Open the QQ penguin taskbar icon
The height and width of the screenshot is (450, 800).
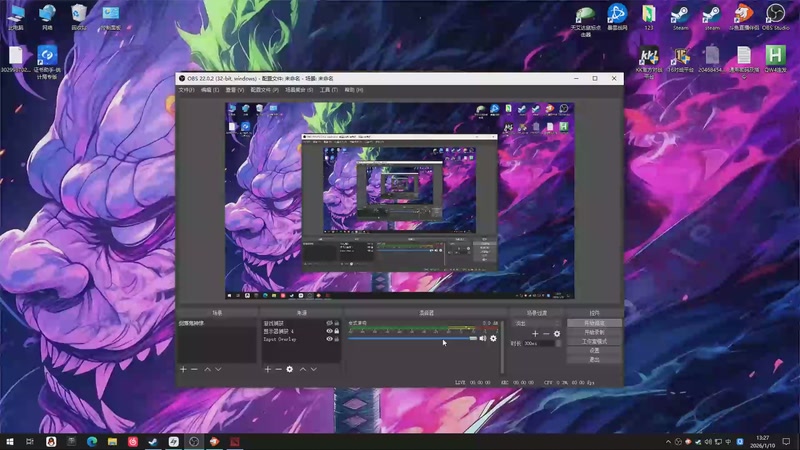pyautogui.click(x=51, y=441)
